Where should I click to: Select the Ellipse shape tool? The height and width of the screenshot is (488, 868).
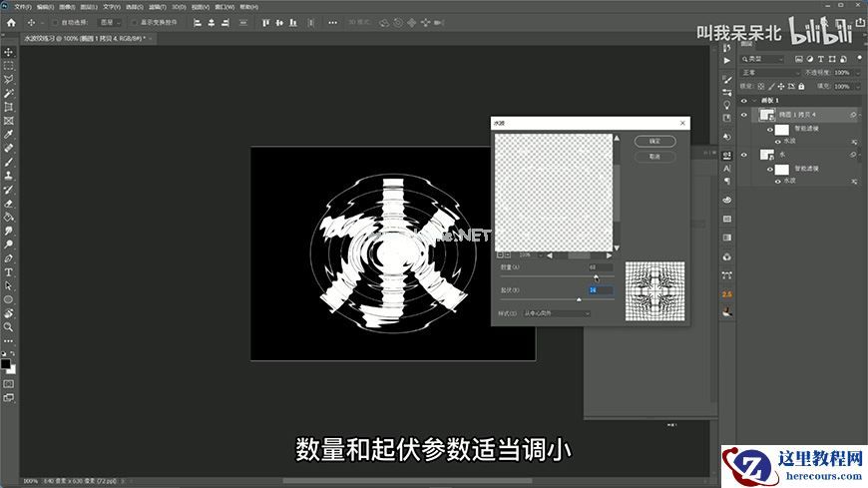tap(8, 299)
